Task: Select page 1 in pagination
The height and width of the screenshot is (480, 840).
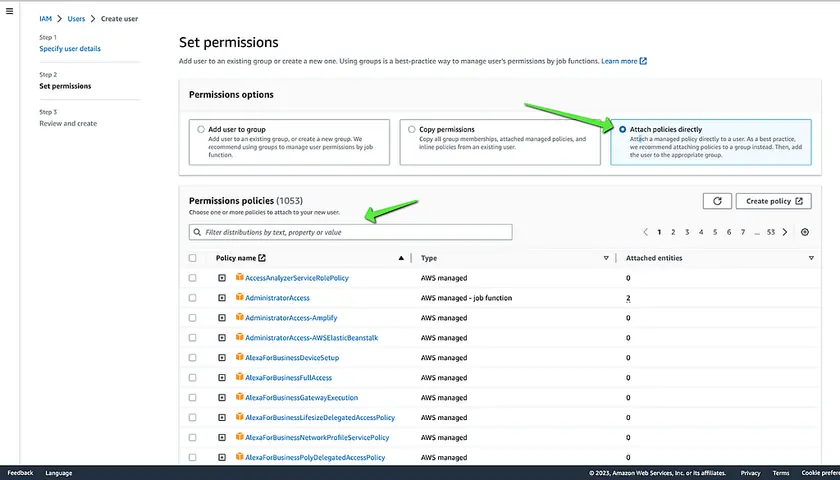Action: 659,232
